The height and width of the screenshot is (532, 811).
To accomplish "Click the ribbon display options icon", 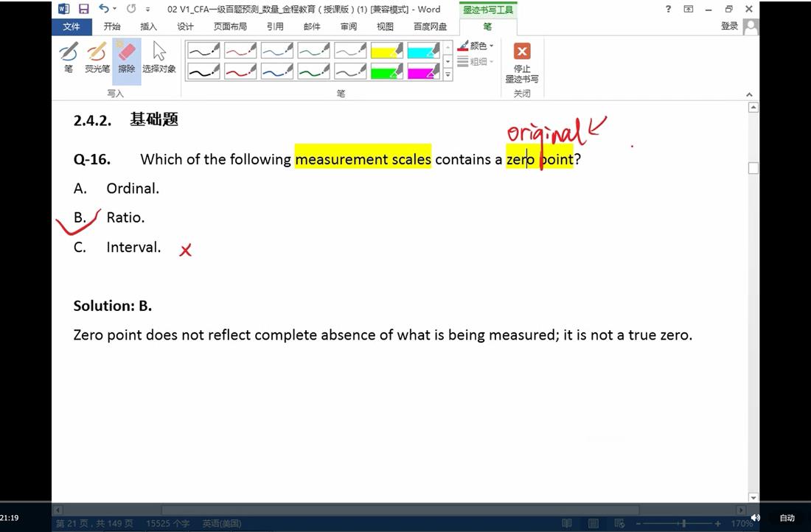I will [x=689, y=9].
